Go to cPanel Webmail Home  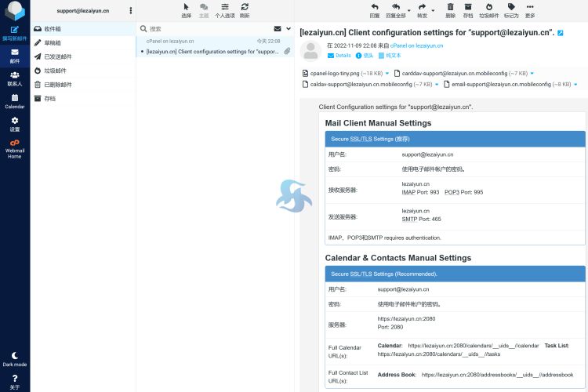[15, 147]
